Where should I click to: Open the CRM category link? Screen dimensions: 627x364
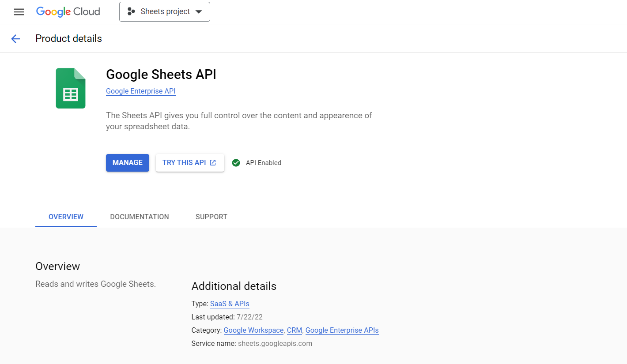coord(294,330)
